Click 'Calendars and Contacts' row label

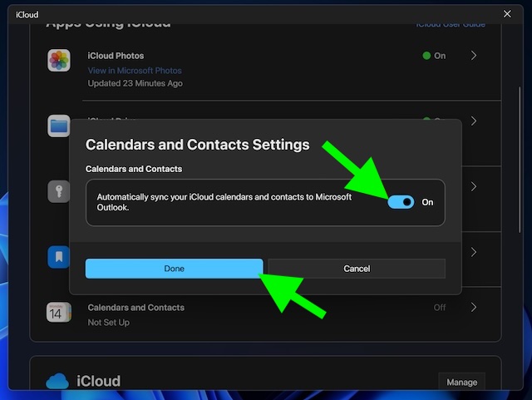(x=136, y=308)
